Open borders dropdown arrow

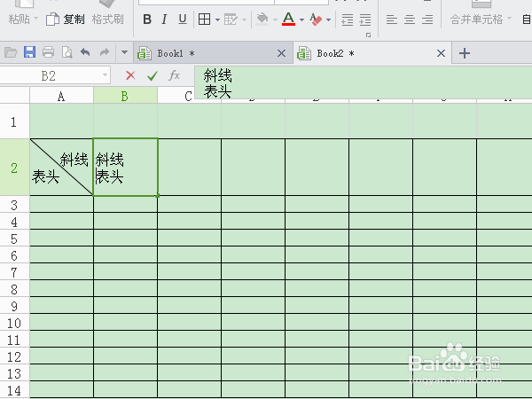[217, 20]
